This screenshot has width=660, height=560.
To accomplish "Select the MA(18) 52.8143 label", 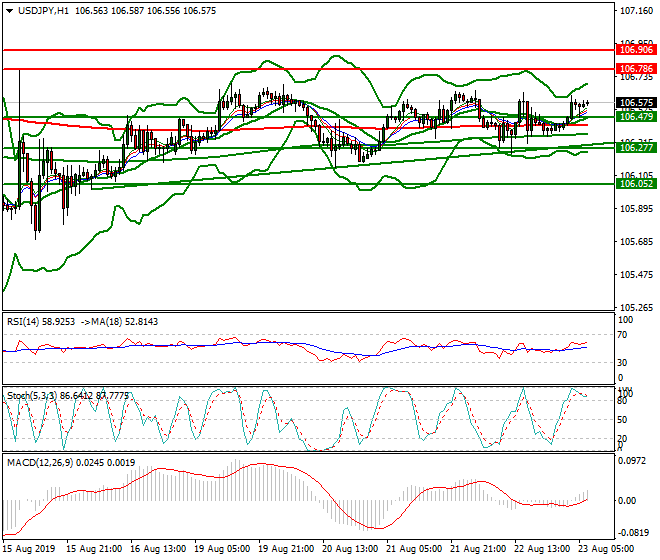I will (x=125, y=322).
